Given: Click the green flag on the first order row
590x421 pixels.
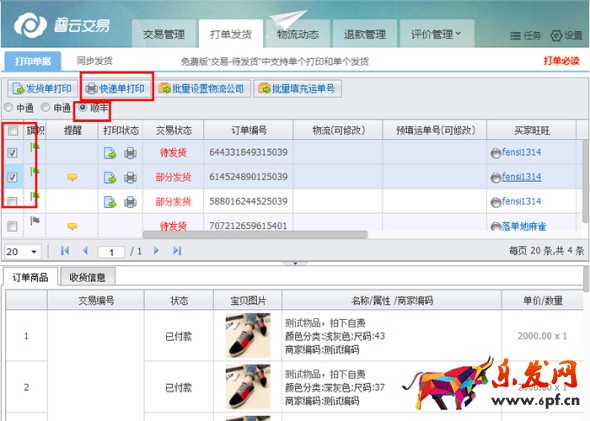Looking at the screenshot, I should (x=35, y=147).
